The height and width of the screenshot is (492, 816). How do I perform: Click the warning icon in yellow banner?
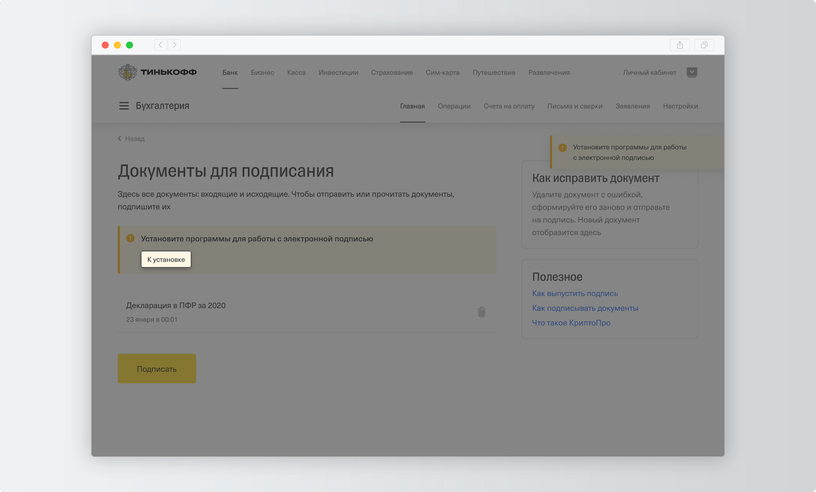click(130, 238)
